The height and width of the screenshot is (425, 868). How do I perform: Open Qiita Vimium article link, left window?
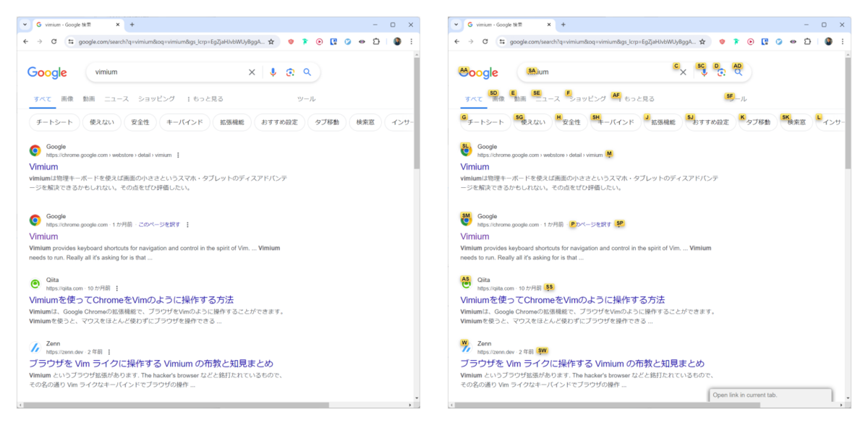[x=131, y=300]
